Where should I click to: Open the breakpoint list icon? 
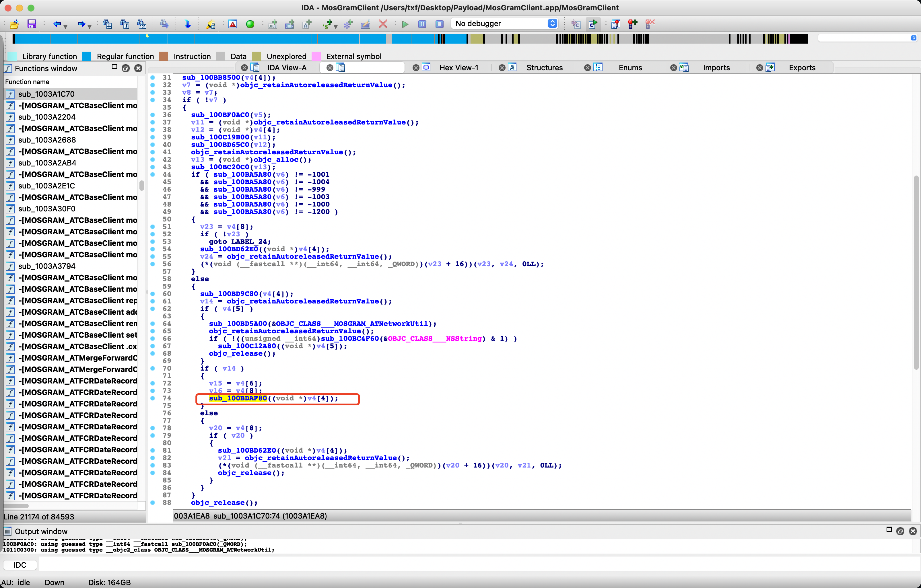[615, 24]
